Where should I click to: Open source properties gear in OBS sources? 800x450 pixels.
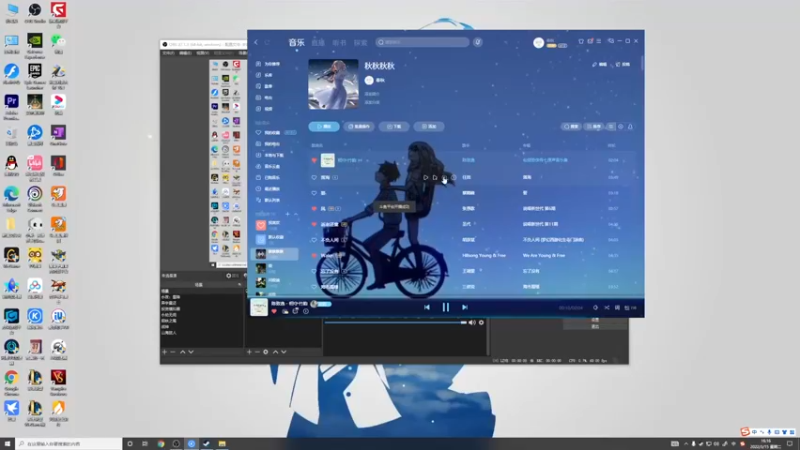265,352
